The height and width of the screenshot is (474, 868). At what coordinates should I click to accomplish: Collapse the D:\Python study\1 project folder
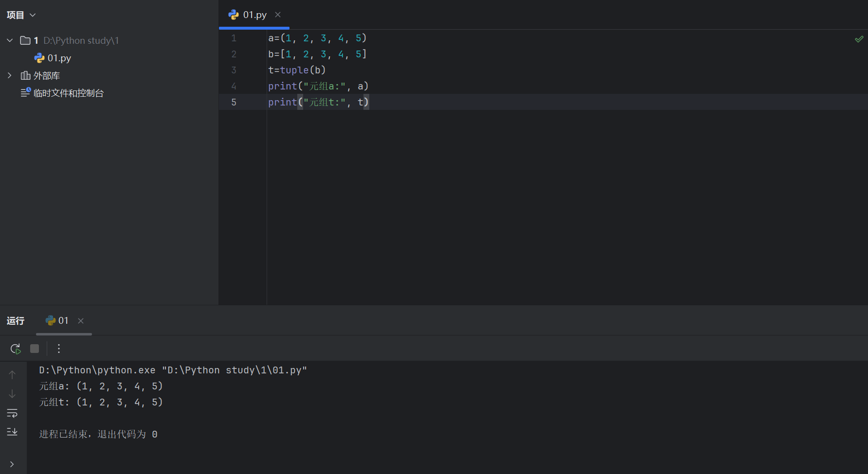(9, 40)
